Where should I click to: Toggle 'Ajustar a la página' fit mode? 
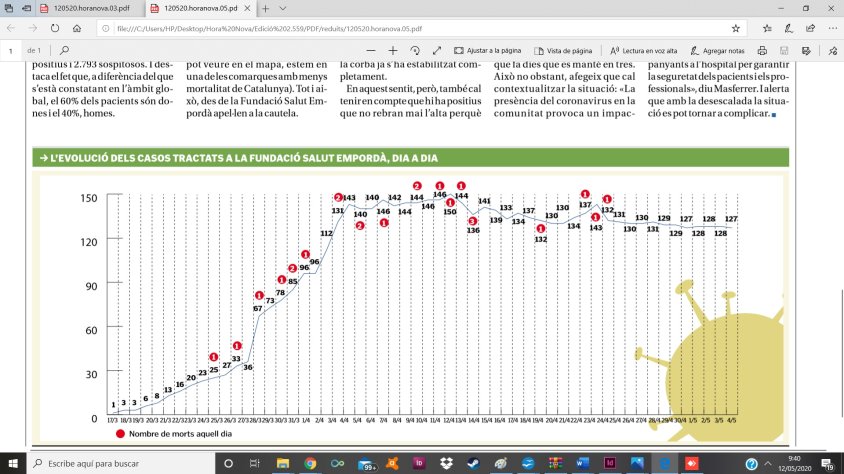coord(488,50)
